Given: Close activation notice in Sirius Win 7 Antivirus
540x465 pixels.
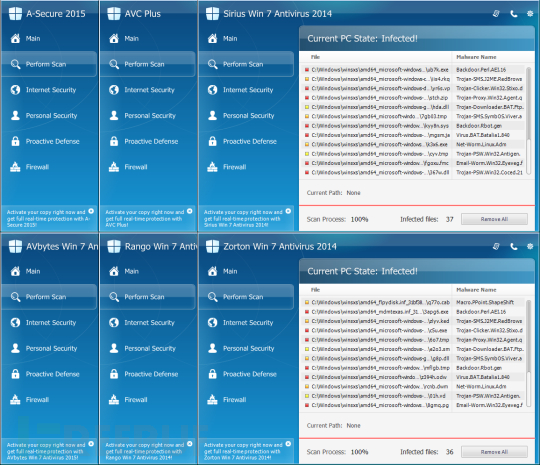Looking at the screenshot, I should tap(288, 211).
